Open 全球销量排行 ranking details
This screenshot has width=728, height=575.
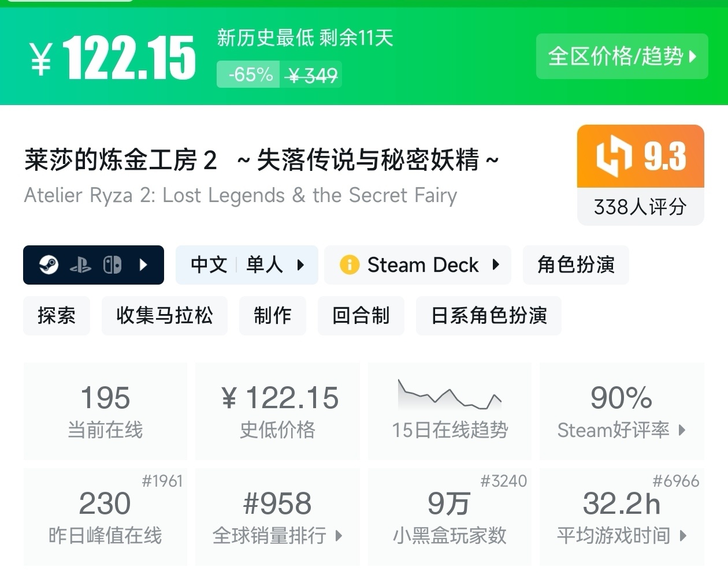277,535
